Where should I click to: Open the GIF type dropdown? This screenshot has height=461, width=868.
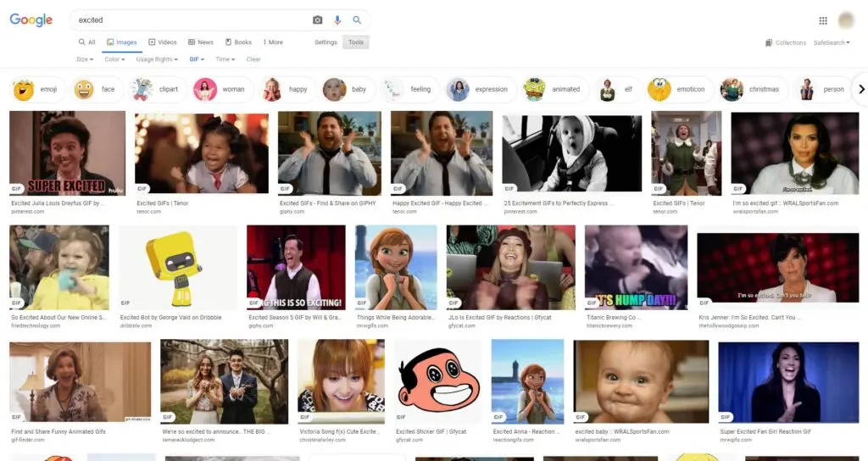click(198, 59)
